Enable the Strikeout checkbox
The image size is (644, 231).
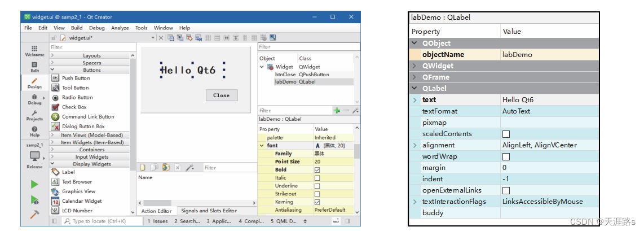point(317,194)
